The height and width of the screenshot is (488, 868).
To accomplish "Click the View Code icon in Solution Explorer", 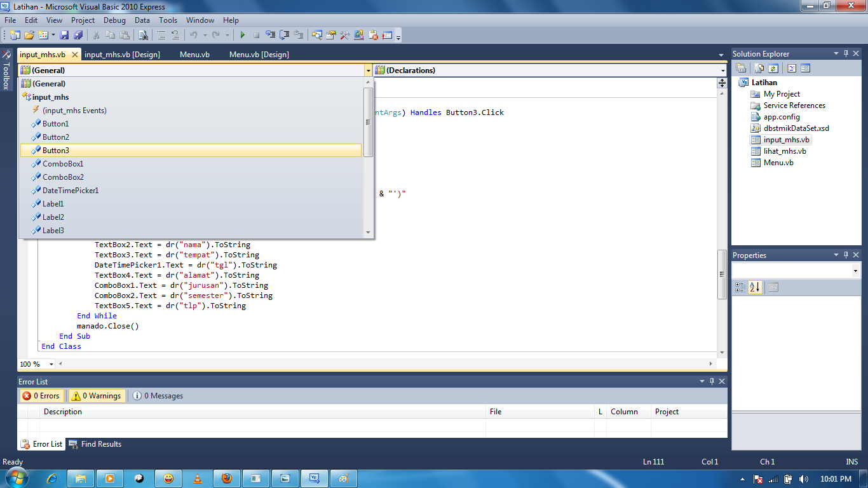I will pyautogui.click(x=792, y=68).
